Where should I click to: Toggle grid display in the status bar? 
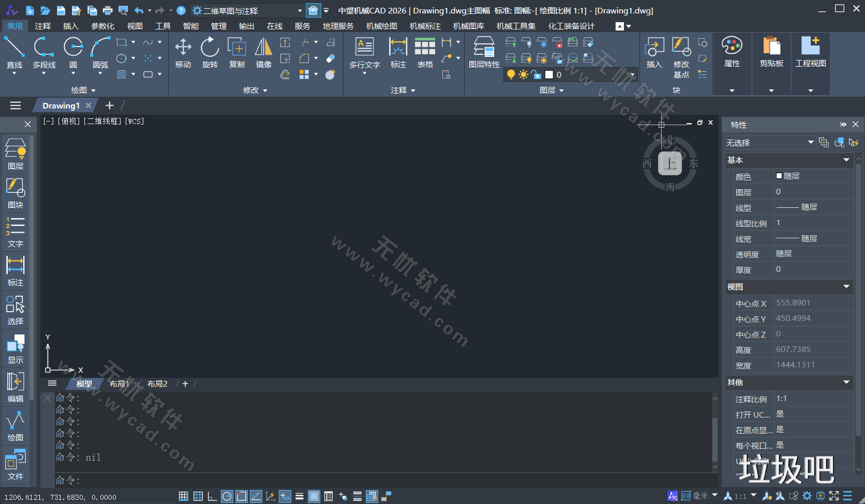(183, 496)
